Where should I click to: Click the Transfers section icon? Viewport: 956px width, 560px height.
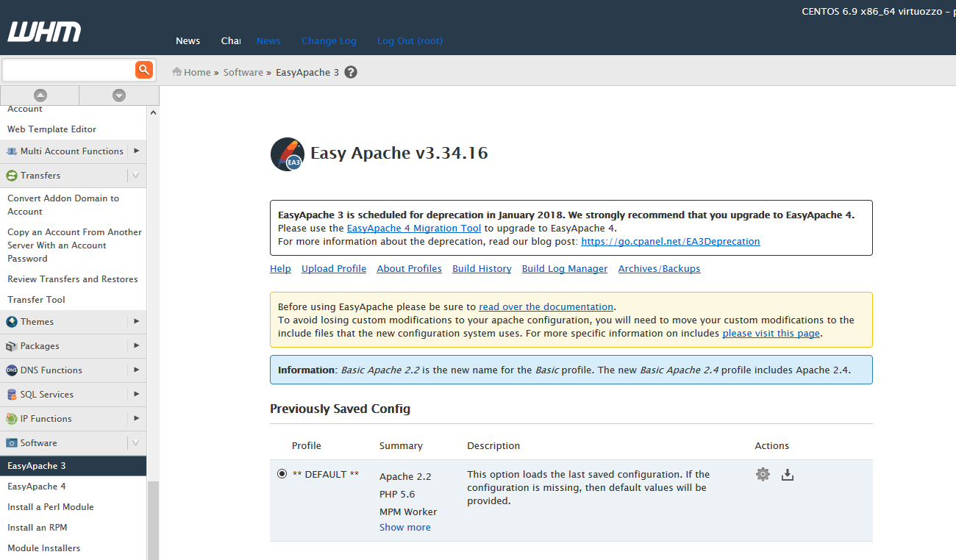(12, 176)
